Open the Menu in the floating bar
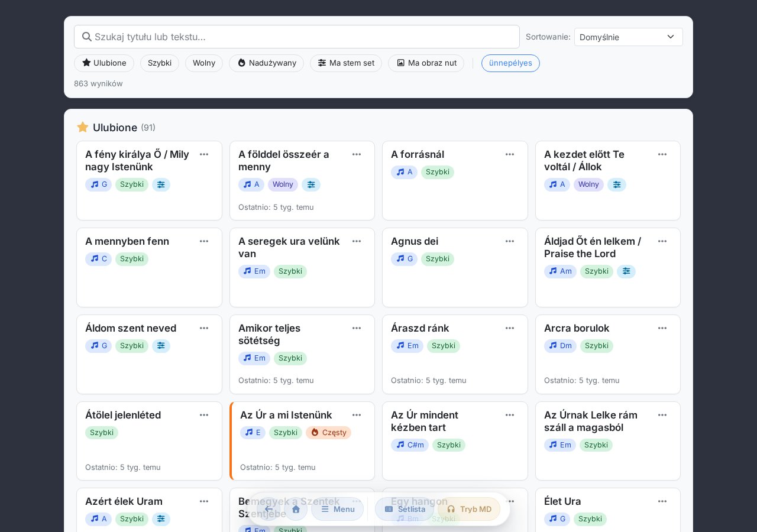 click(337, 509)
